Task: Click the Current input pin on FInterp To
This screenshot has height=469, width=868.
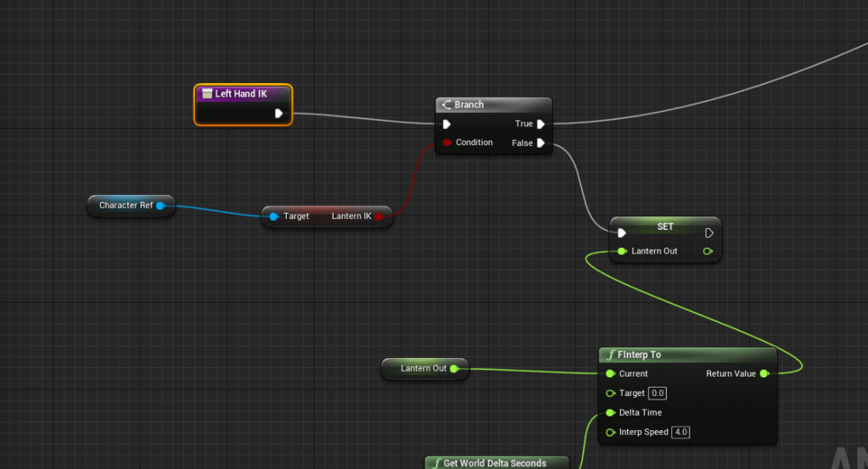Action: point(610,373)
